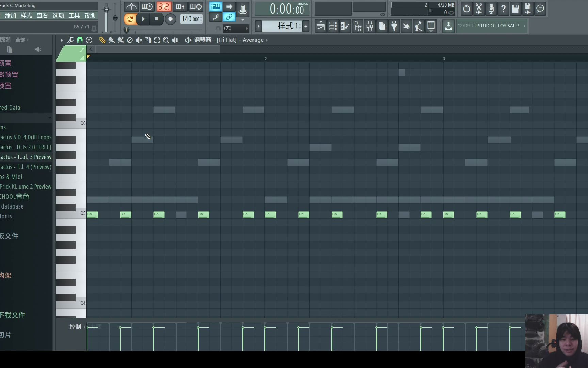Expand the Average piano roll title arrow
Viewport: 588px width, 368px height.
click(267, 40)
